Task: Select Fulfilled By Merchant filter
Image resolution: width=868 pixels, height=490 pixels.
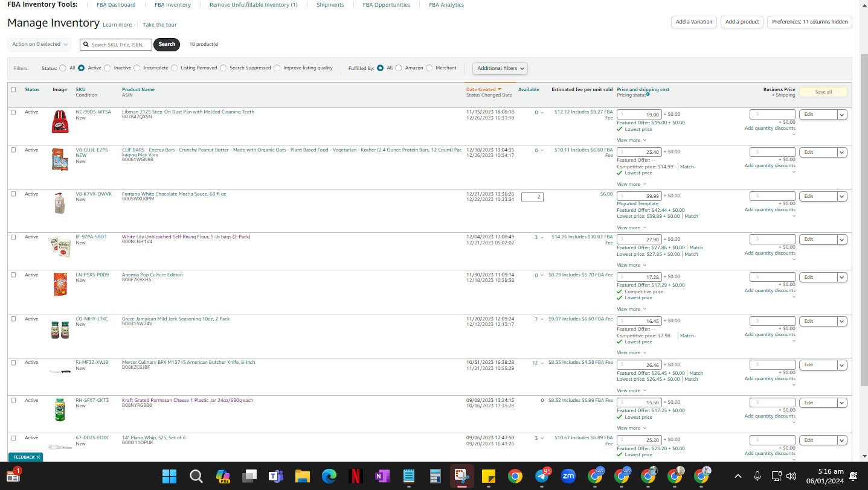Action: click(429, 68)
